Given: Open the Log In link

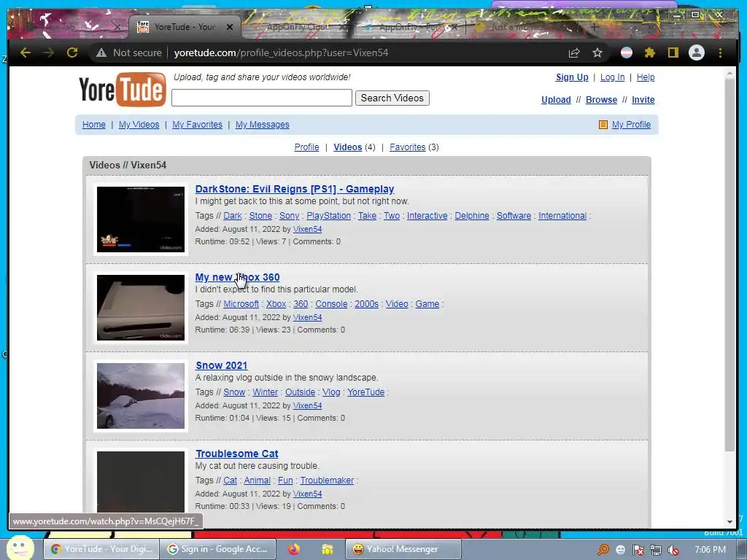Looking at the screenshot, I should coord(612,77).
